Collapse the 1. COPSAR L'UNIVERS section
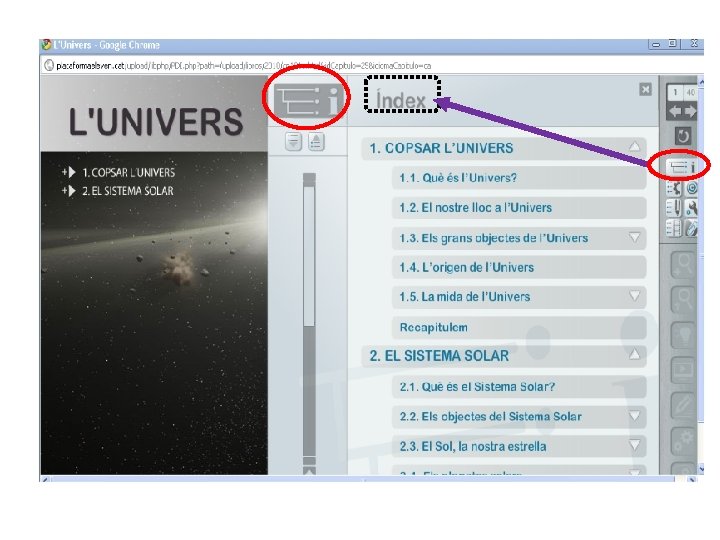The height and width of the screenshot is (540, 720). pyautogui.click(x=634, y=147)
